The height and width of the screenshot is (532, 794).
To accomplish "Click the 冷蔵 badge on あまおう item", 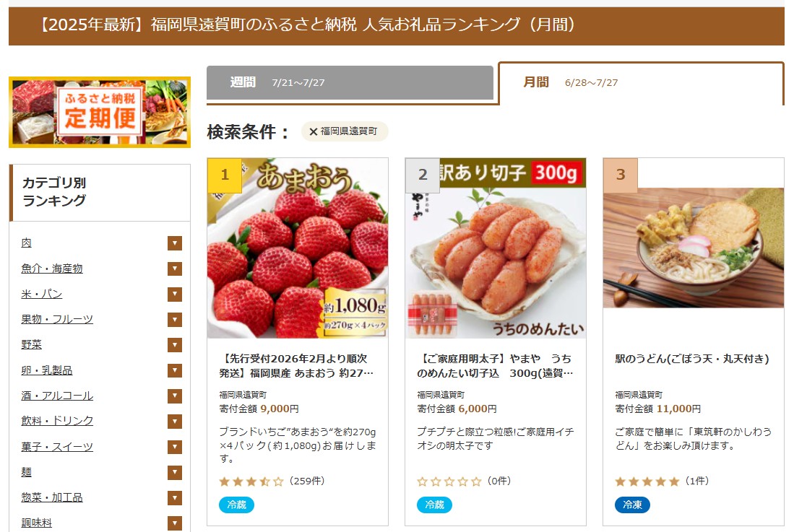I will click(236, 505).
